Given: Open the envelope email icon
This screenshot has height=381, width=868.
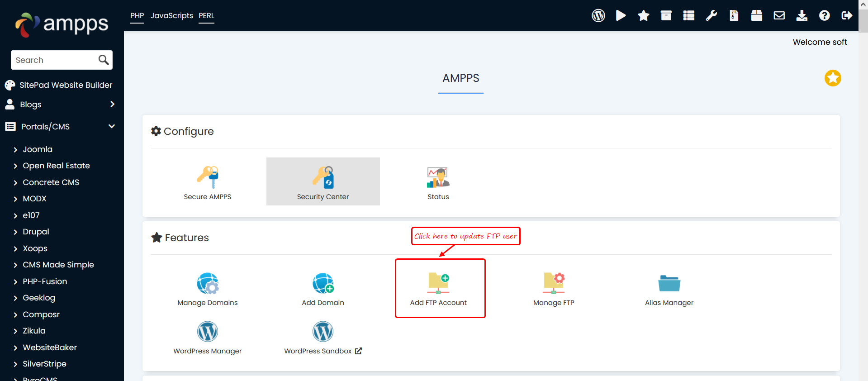Looking at the screenshot, I should [779, 16].
